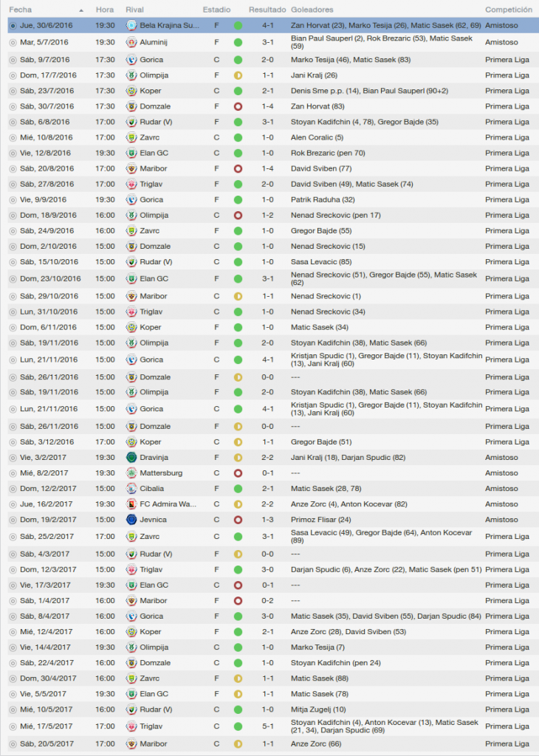Select the row radio for Jue, 30/6/2016
539x756 pixels.
pos(13,26)
